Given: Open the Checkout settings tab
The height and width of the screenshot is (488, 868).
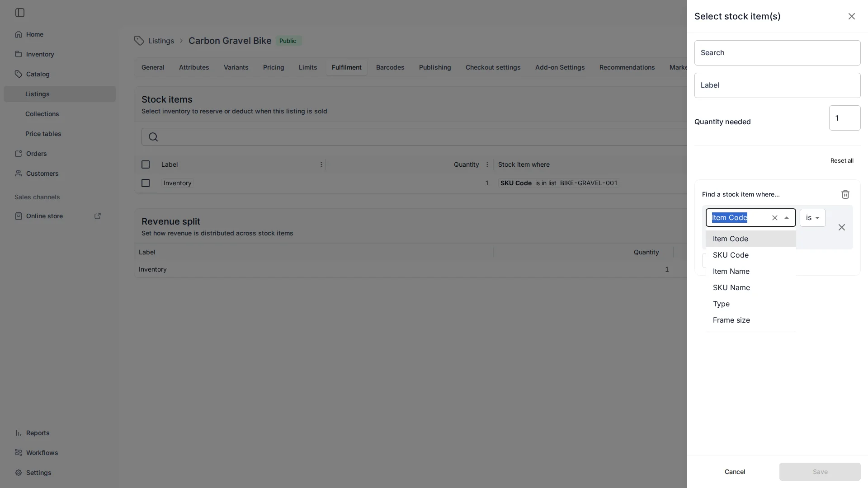Looking at the screenshot, I should pos(493,67).
